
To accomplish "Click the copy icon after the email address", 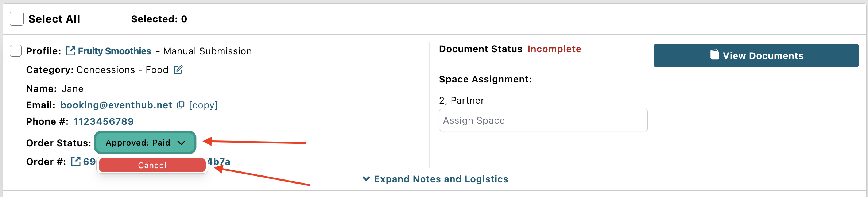I will 181,105.
